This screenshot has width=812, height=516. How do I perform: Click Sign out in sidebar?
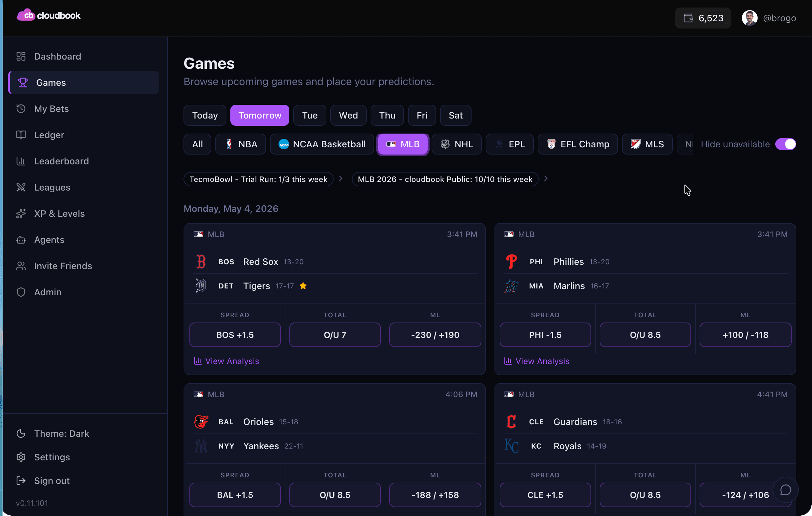pyautogui.click(x=84, y=481)
